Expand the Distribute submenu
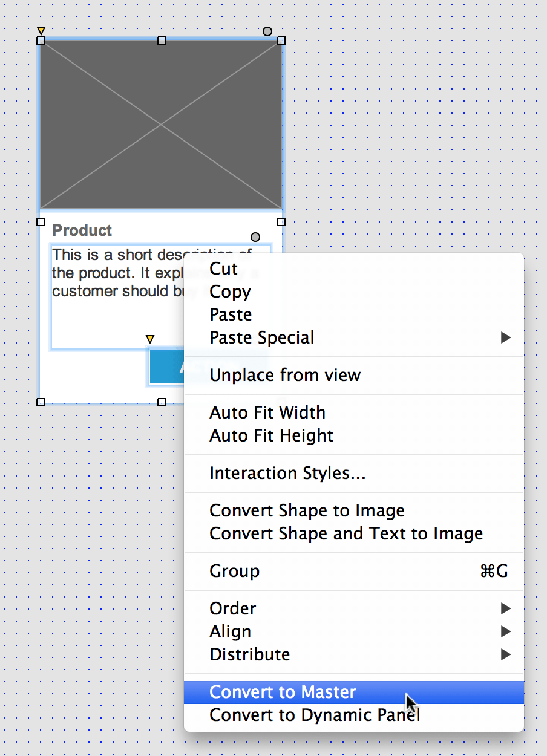This screenshot has width=547, height=756. pos(354,654)
